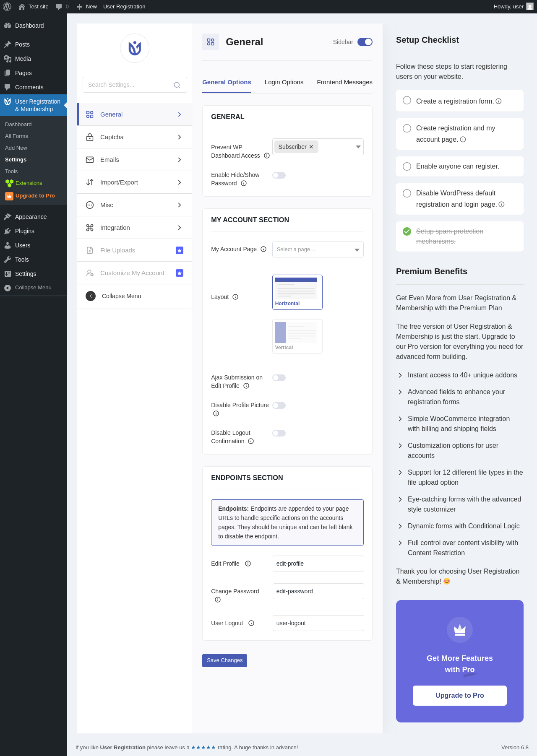Click the File Uploads premium crown badge
The image size is (537, 756).
point(180,250)
